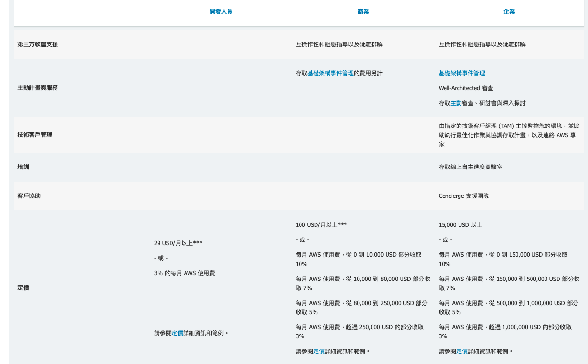Select the 培訓 row label

point(23,167)
